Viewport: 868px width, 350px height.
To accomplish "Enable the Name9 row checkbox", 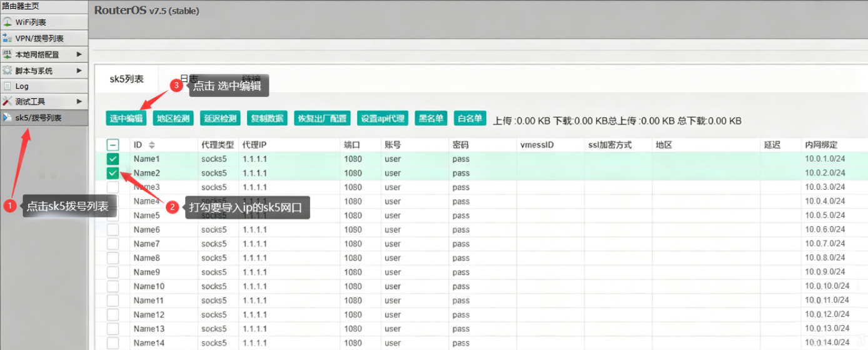I will click(x=113, y=272).
